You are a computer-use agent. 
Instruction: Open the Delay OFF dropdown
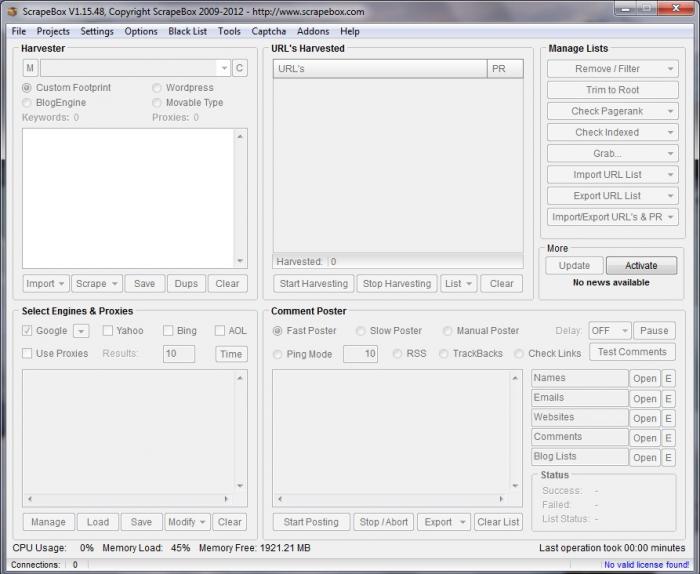click(610, 331)
